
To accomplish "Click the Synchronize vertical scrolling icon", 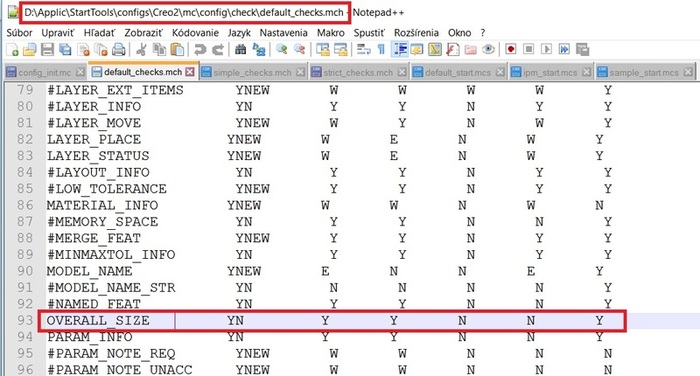I will pyautogui.click(x=322, y=50).
